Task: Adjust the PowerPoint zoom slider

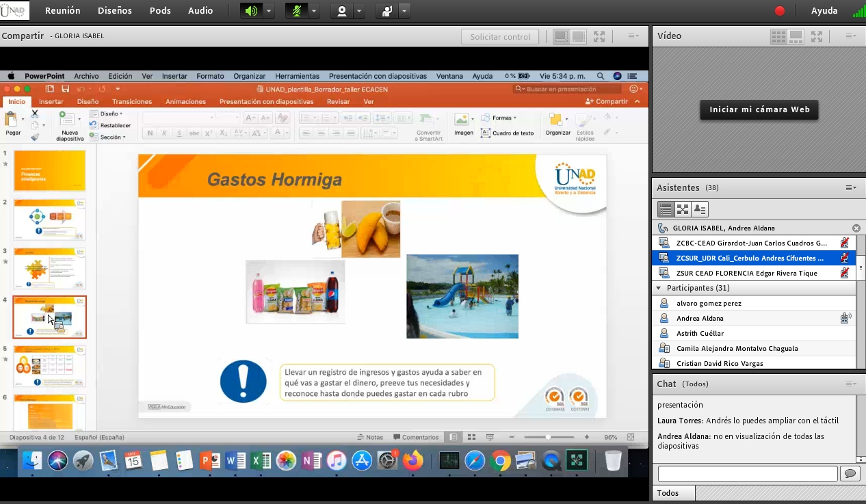Action: (x=548, y=437)
